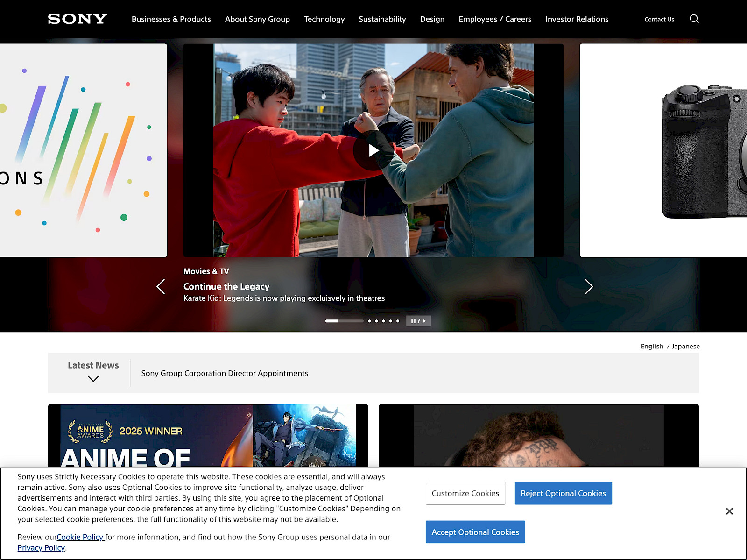Click the carousel progress bar indicator
This screenshot has width=747, height=560.
click(344, 321)
